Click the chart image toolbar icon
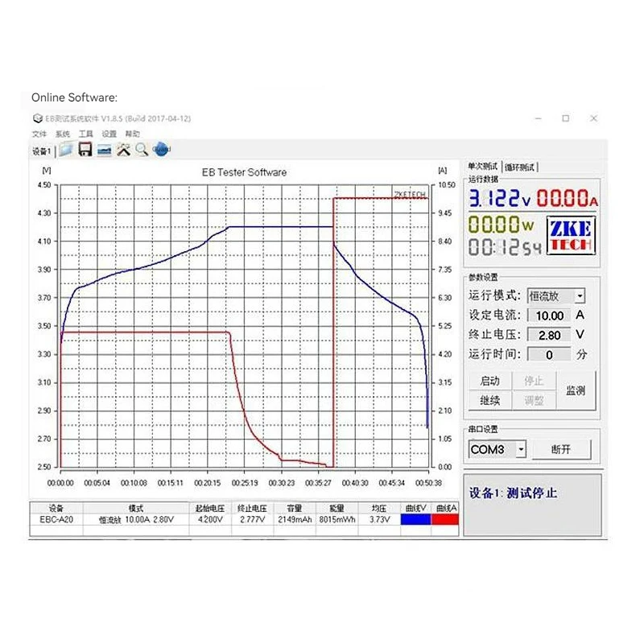 [105, 151]
